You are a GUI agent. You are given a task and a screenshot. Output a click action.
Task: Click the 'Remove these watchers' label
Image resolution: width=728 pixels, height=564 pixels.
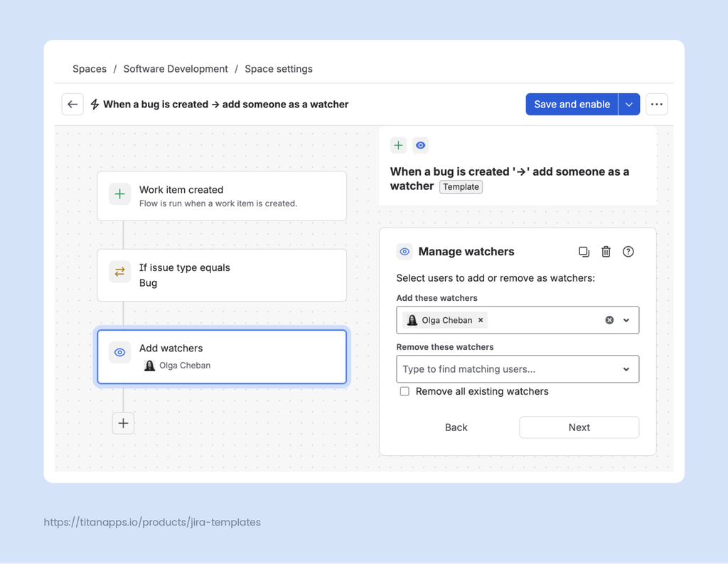click(445, 347)
